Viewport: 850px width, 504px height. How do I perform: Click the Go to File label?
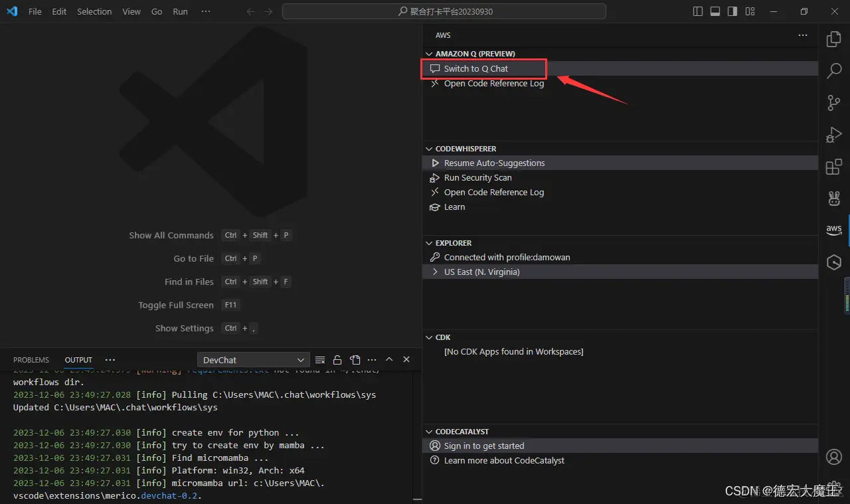click(194, 258)
